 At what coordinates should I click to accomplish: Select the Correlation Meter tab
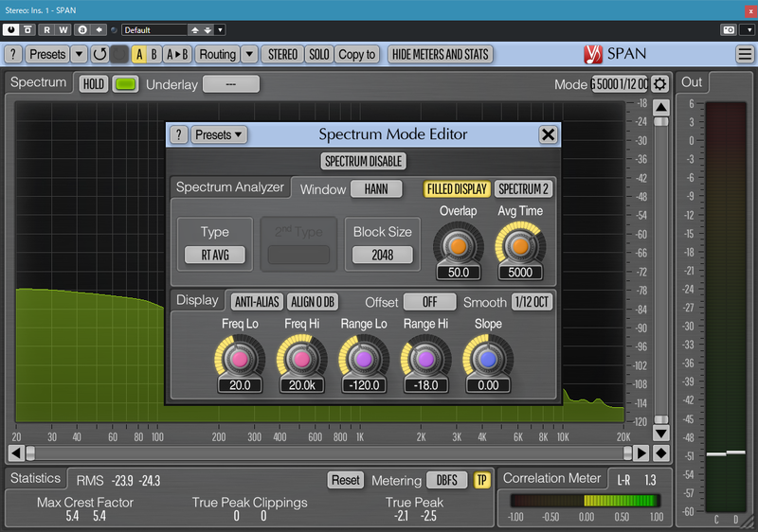(x=551, y=478)
